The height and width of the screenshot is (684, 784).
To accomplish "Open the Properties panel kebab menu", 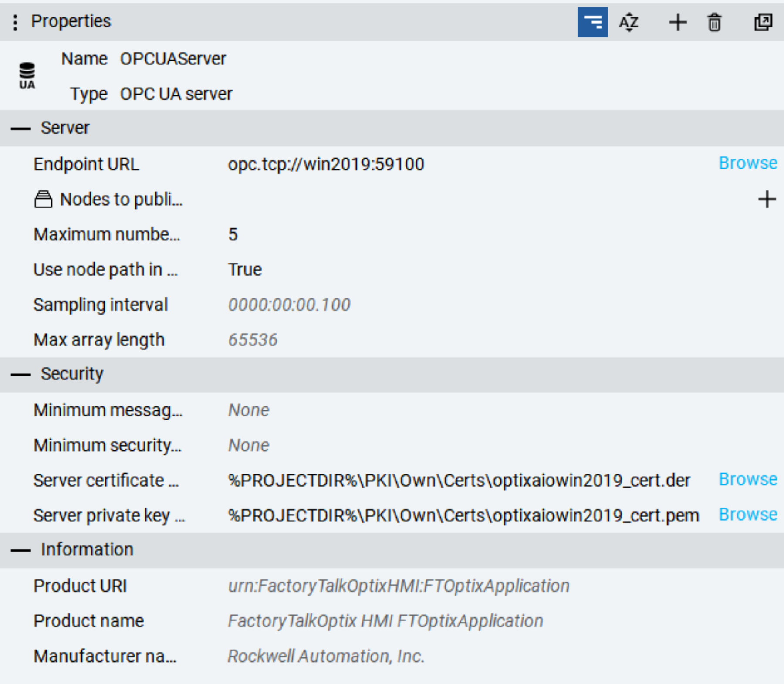I will point(15,22).
